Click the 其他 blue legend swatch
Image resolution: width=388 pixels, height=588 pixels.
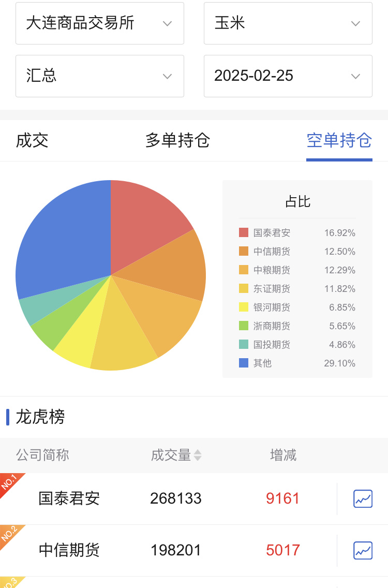[x=244, y=363]
